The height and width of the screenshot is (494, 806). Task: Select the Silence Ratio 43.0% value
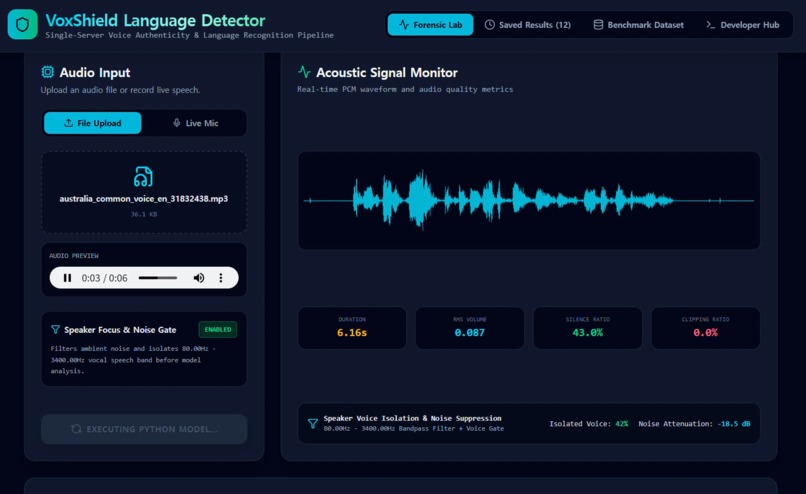(x=588, y=333)
